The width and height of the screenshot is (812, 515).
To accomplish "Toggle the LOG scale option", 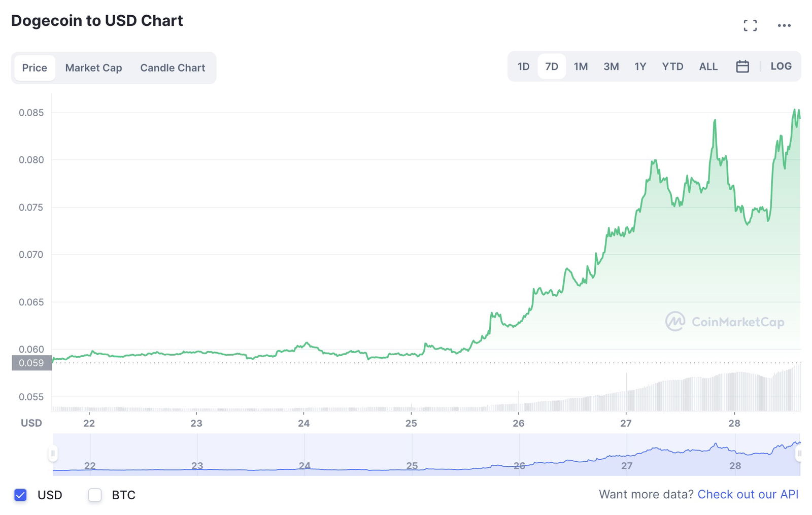I will click(781, 66).
